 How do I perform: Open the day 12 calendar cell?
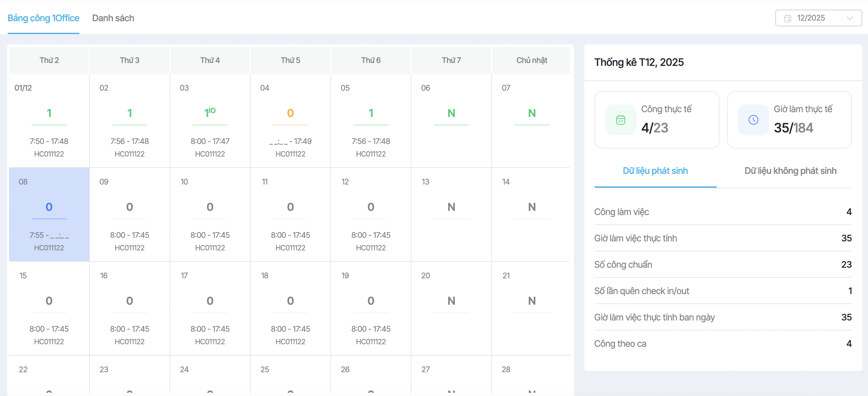371,214
